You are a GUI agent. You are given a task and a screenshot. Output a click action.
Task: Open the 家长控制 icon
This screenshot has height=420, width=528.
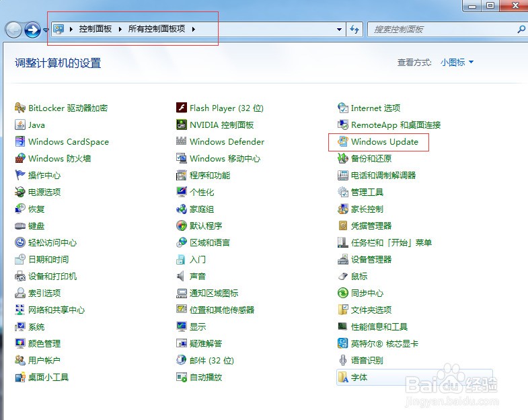pos(343,209)
